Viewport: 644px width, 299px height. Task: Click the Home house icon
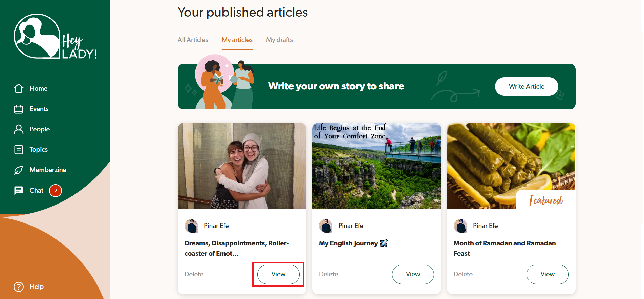(19, 88)
